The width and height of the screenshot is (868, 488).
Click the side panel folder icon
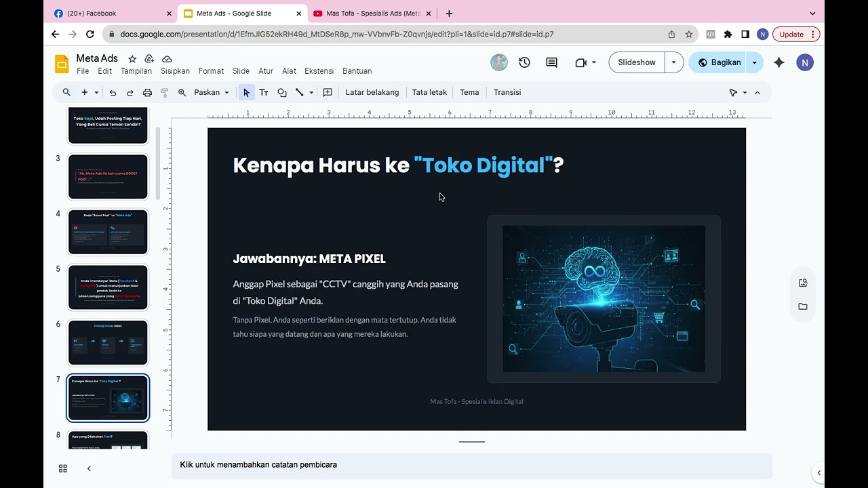[x=803, y=306]
